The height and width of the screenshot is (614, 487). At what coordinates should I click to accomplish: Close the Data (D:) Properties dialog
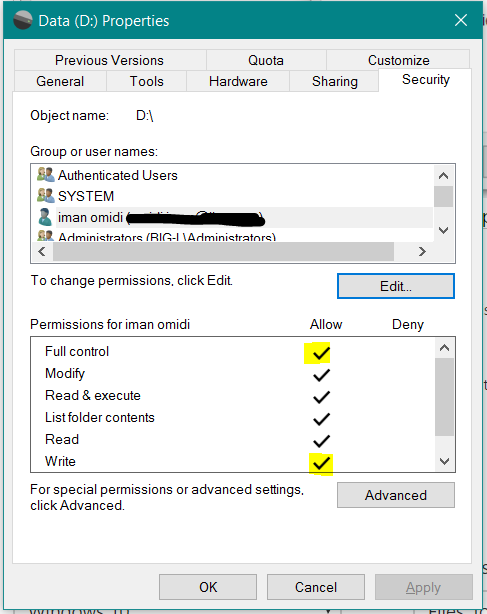461,20
